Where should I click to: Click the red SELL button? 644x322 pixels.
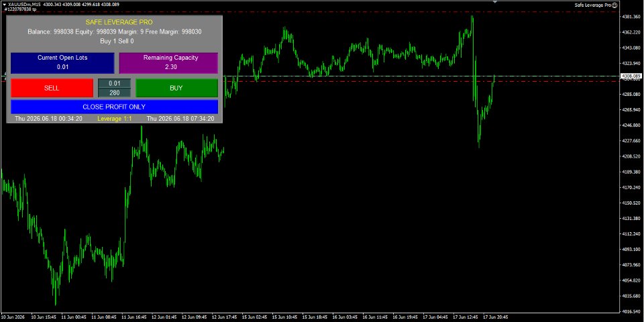(x=52, y=88)
